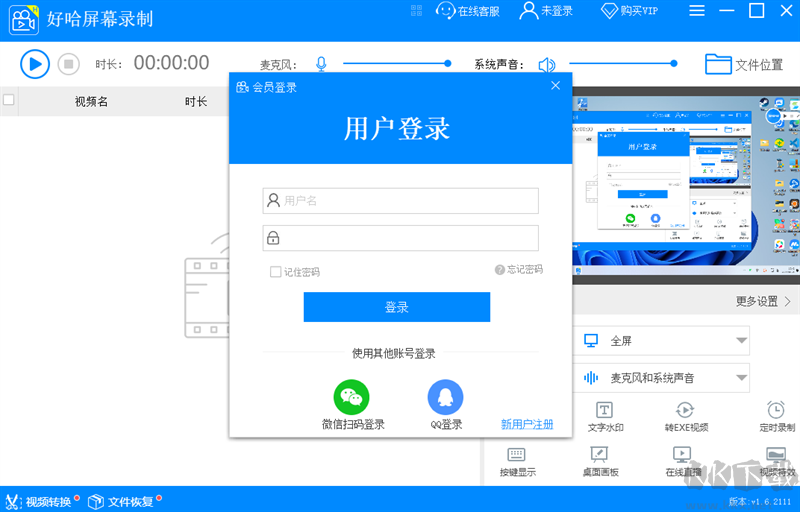Click the 视频名 column header

(x=91, y=101)
